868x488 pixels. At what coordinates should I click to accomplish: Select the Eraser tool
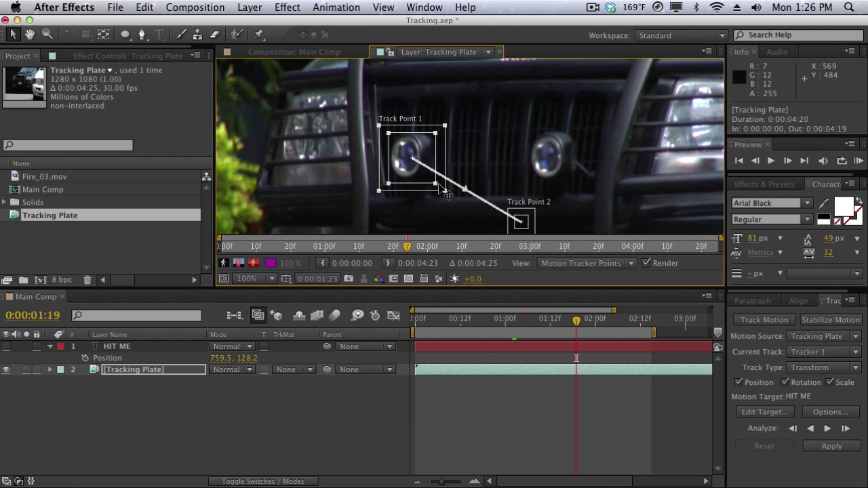coord(215,35)
